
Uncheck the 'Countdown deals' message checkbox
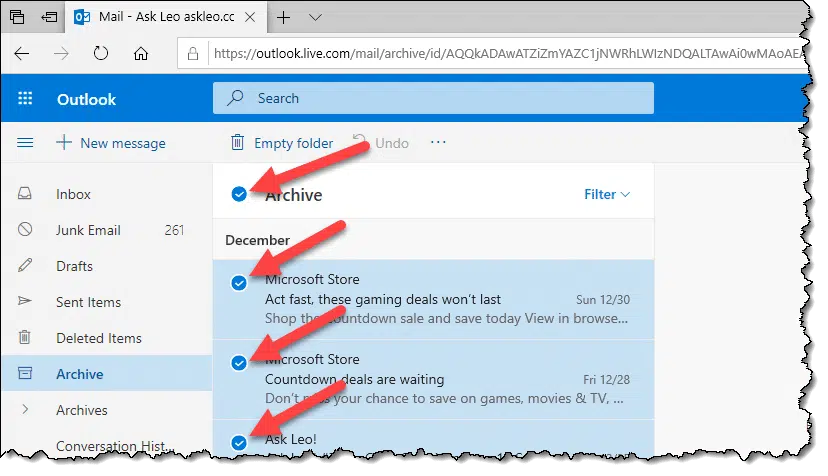[x=239, y=363]
